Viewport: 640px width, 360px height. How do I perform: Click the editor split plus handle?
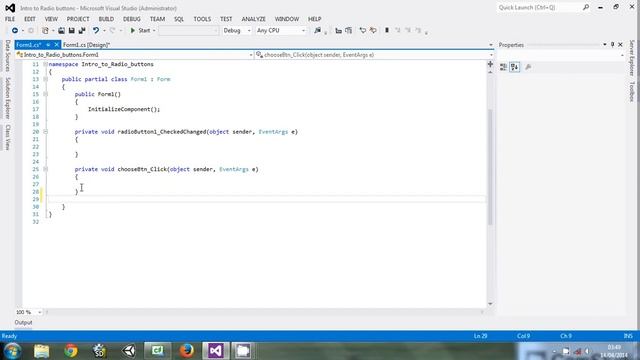coord(490,64)
